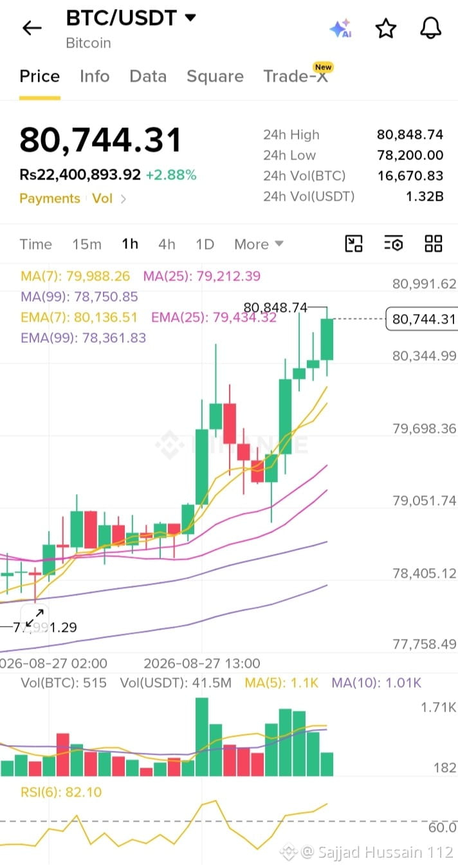Image resolution: width=458 pixels, height=868 pixels.
Task: Click the +2.88% change value
Action: click(x=171, y=175)
